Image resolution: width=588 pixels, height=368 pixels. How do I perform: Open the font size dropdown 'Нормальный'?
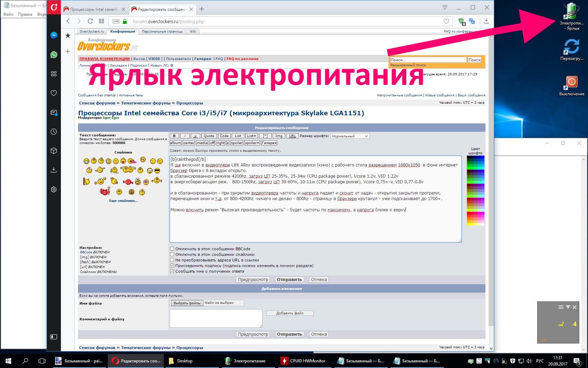[x=350, y=136]
